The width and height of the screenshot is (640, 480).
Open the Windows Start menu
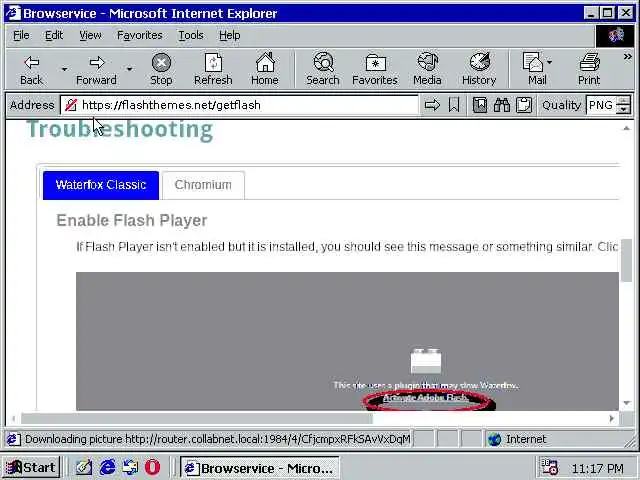(31, 467)
